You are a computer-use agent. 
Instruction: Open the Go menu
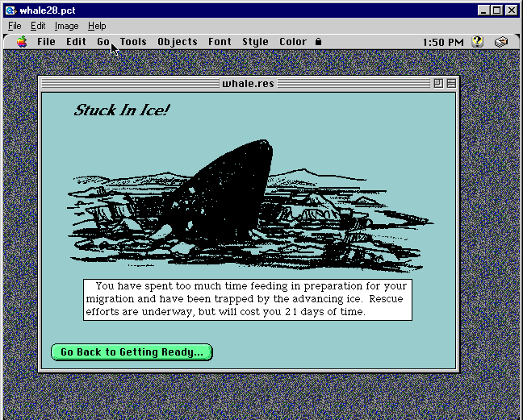[x=103, y=42]
